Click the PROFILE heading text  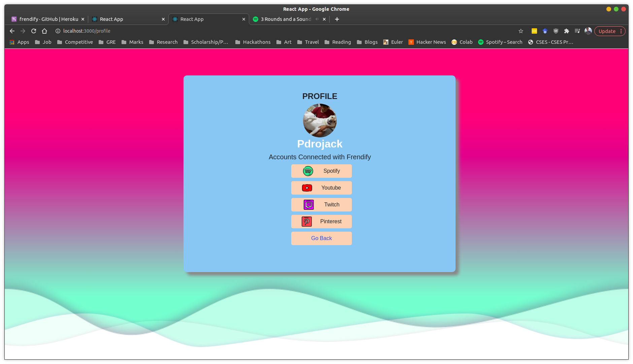(320, 96)
